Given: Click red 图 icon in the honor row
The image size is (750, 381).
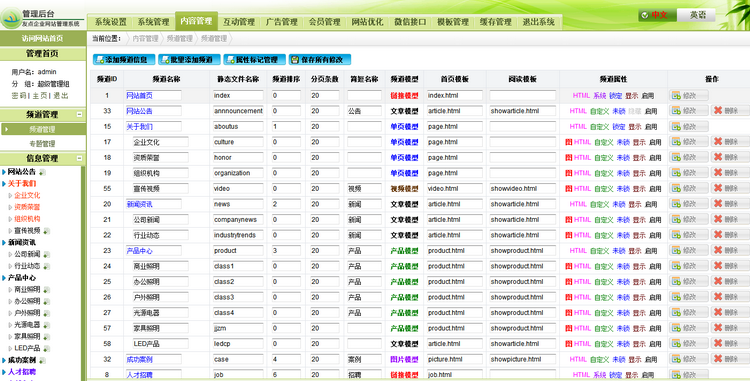Looking at the screenshot, I should [x=568, y=157].
